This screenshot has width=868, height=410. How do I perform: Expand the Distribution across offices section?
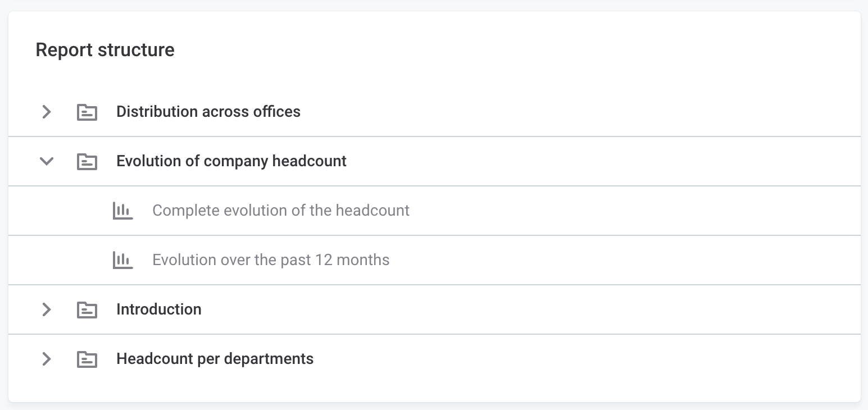coord(47,112)
